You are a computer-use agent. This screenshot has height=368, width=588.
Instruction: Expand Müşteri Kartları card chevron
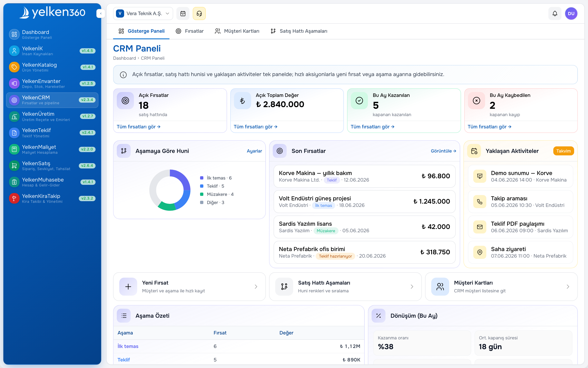pos(568,287)
